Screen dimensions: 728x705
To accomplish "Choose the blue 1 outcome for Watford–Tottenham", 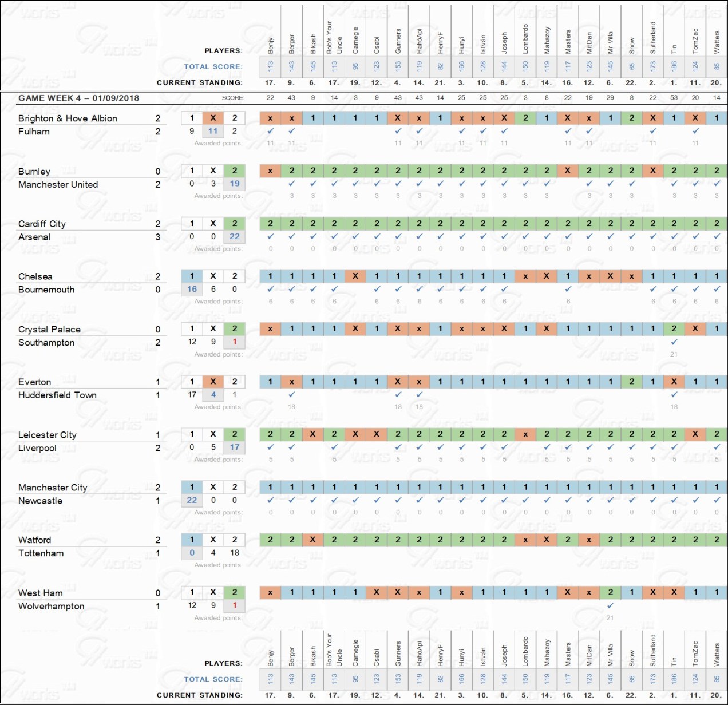I will tap(192, 540).
